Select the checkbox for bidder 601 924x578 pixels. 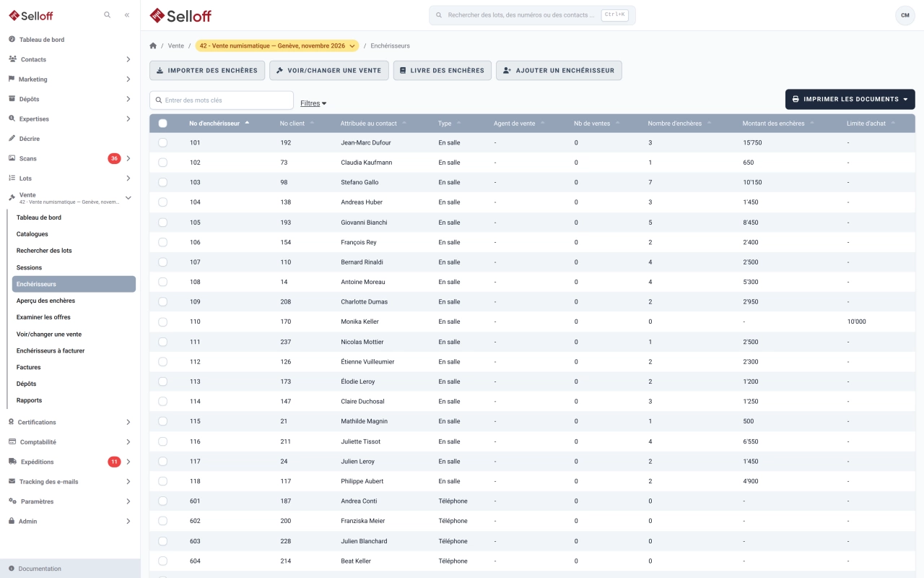pos(162,501)
